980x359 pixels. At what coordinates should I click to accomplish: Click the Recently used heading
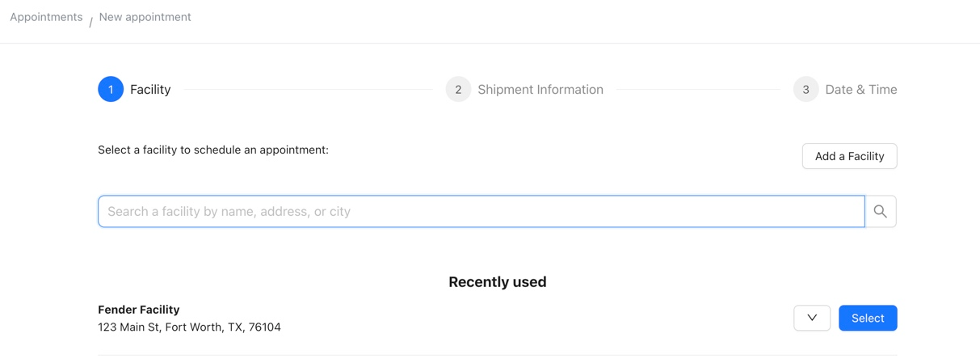[x=498, y=282]
